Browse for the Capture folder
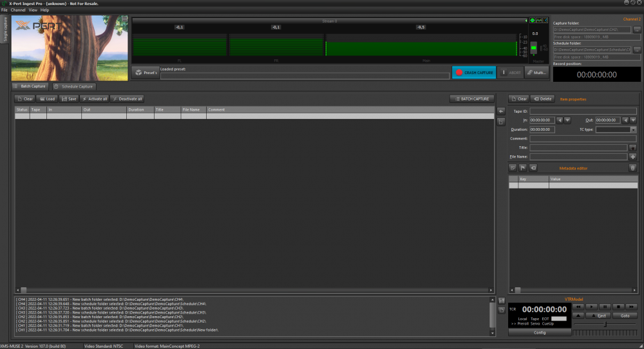 [x=637, y=30]
